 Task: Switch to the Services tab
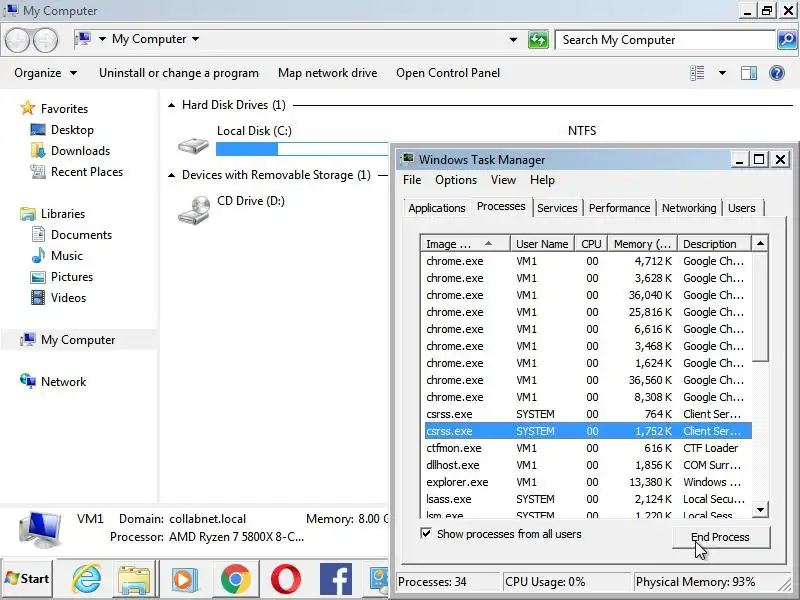[x=557, y=208]
